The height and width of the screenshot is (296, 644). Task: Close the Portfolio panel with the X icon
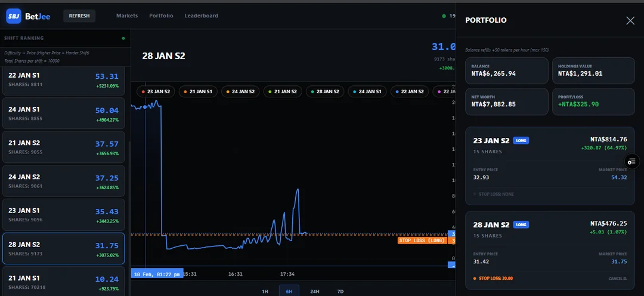click(630, 21)
